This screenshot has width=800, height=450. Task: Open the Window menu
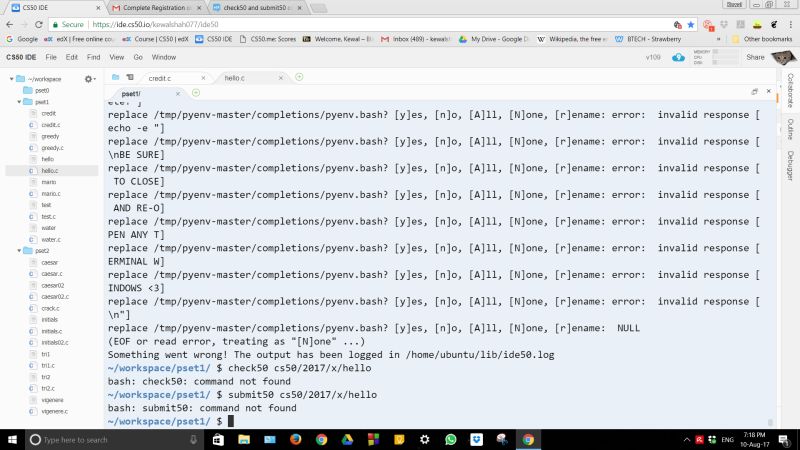tap(164, 58)
